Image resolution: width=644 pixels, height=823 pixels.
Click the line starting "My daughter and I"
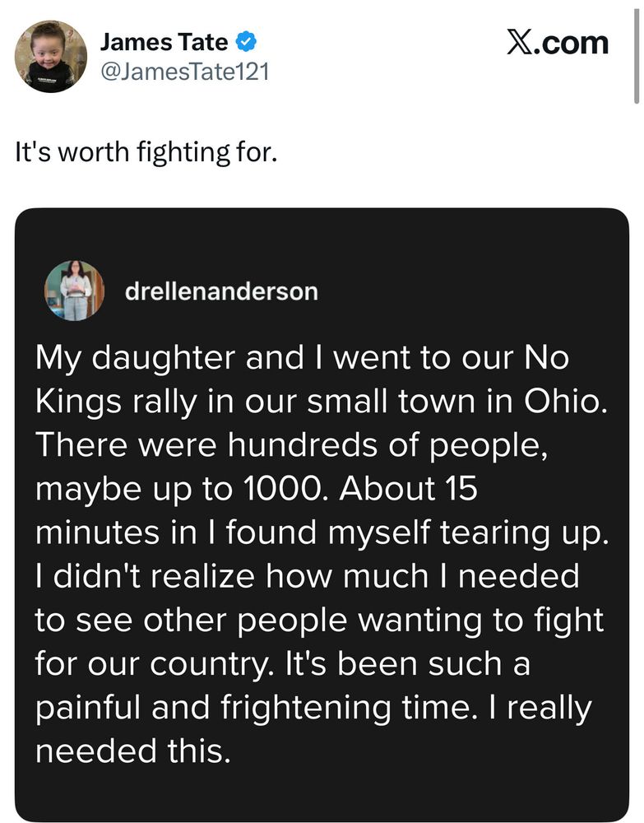pos(302,359)
